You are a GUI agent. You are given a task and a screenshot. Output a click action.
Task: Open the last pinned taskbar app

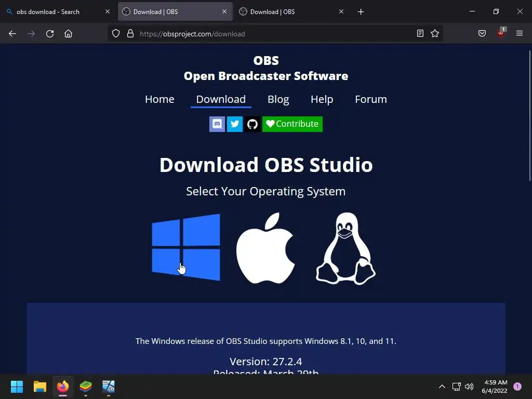109,387
